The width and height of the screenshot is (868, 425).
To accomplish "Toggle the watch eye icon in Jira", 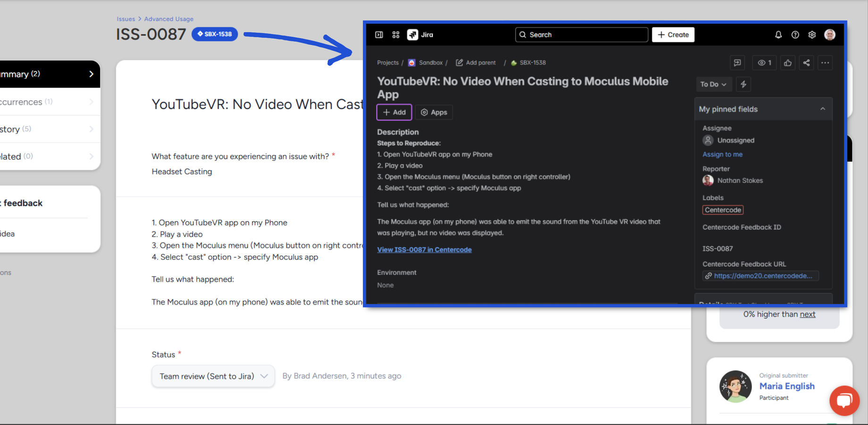I will pos(765,63).
